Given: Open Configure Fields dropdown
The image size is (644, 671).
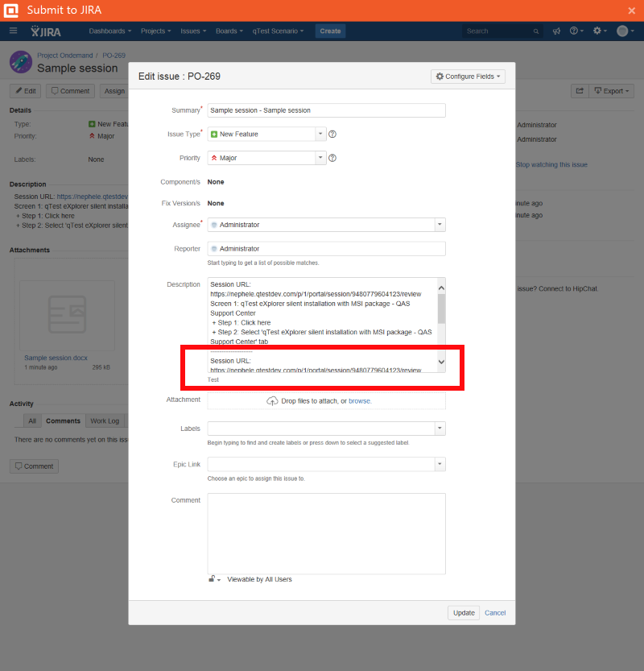Looking at the screenshot, I should click(468, 77).
